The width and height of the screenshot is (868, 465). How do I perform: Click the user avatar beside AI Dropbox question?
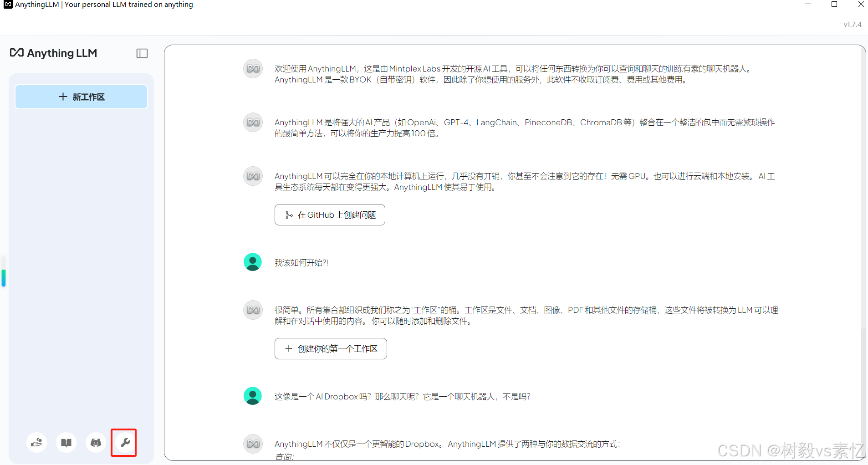[x=253, y=396]
